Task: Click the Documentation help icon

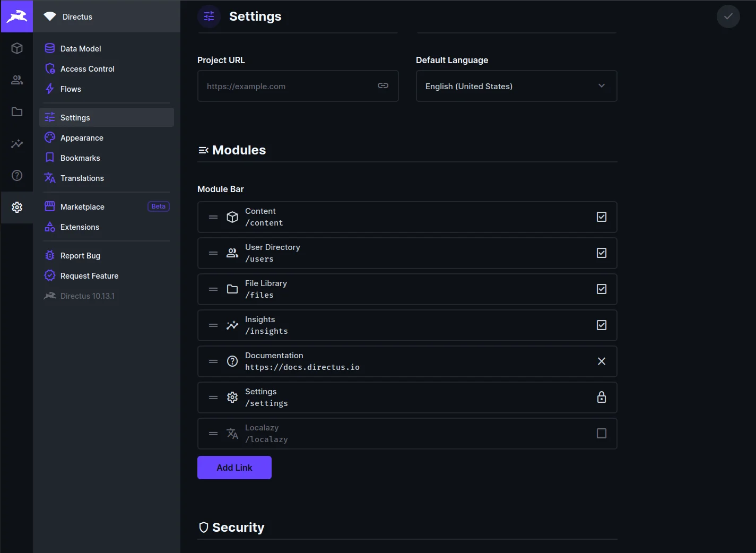Action: click(x=17, y=176)
